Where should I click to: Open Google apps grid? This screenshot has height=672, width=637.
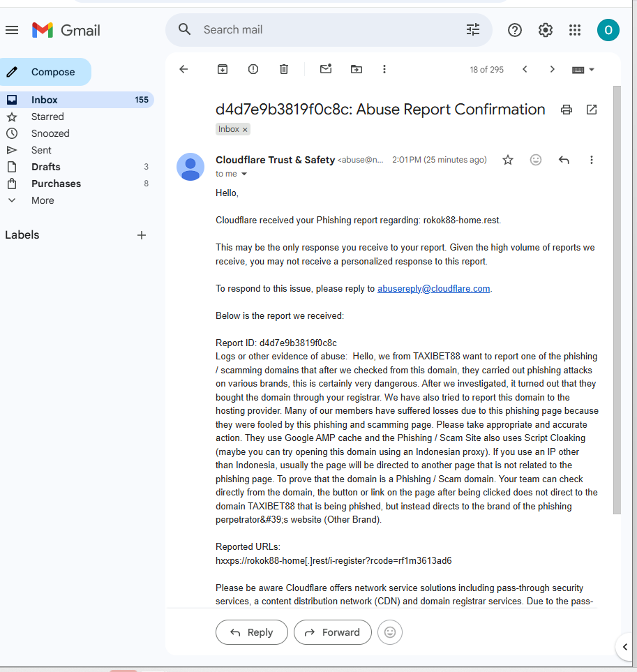tap(575, 30)
